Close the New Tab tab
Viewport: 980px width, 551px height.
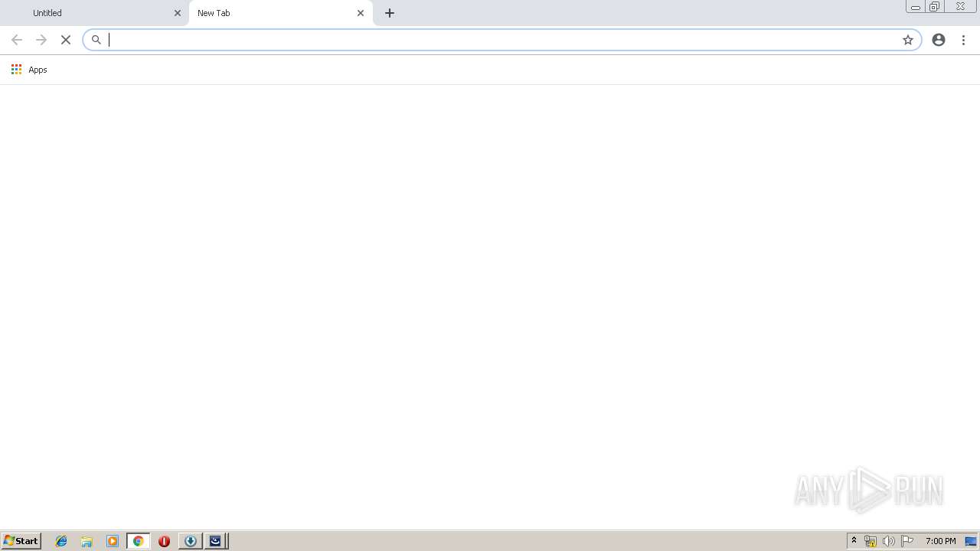[361, 13]
